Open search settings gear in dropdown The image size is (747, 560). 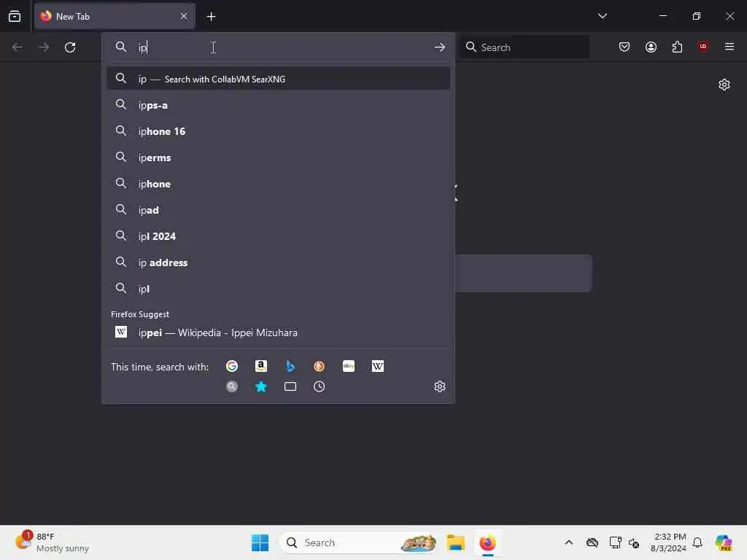click(440, 386)
